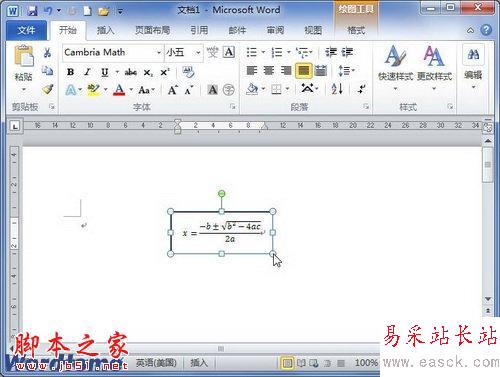Select the Format Painter brush
The width and height of the screenshot is (500, 377).
(x=47, y=89)
